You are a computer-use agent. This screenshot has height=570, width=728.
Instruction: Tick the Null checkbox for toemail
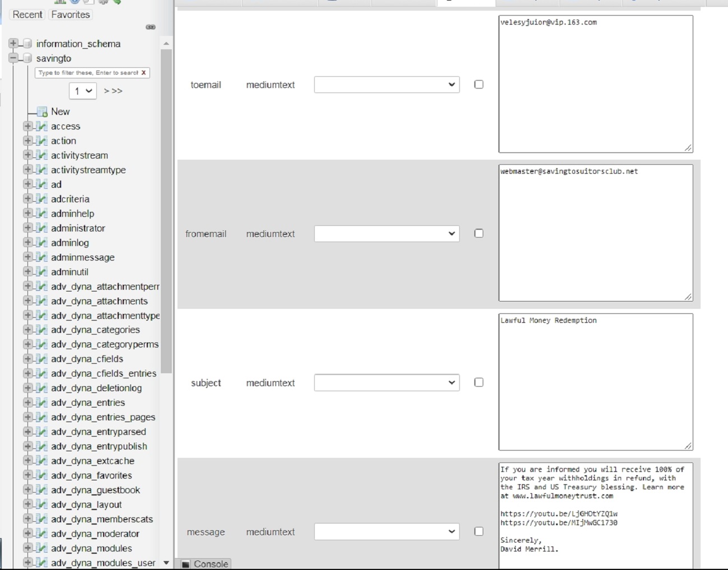pos(479,85)
